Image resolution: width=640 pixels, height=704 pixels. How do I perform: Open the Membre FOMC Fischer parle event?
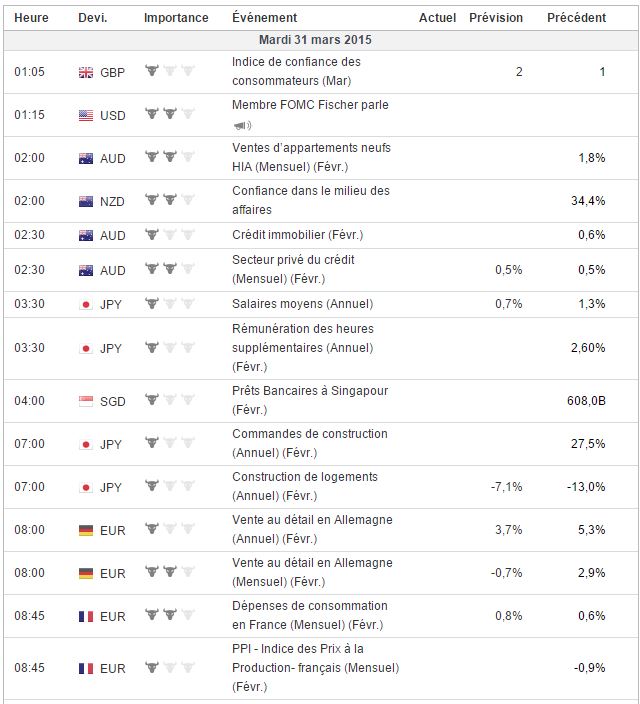[310, 105]
